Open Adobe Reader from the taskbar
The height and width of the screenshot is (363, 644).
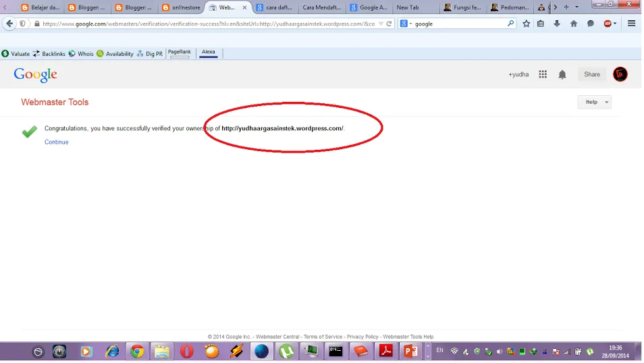click(x=385, y=352)
